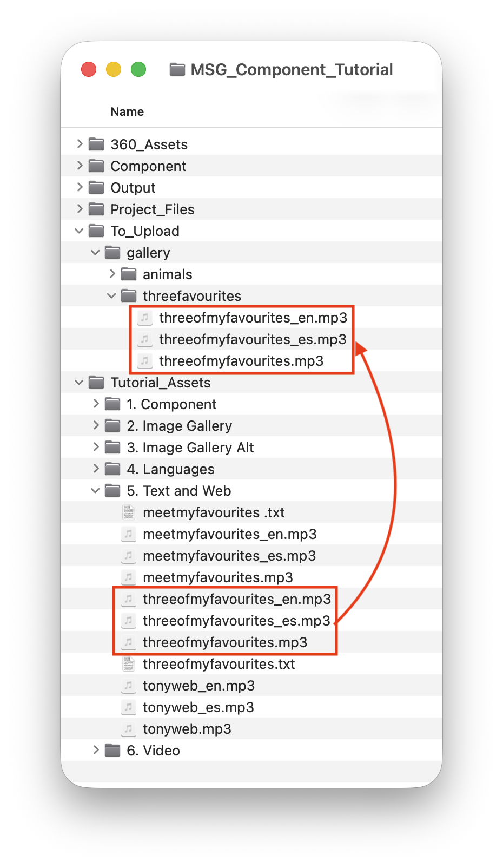Click the tonyweb.mp3 audio file icon
Image resolution: width=503 pixels, height=868 pixels.
(129, 728)
